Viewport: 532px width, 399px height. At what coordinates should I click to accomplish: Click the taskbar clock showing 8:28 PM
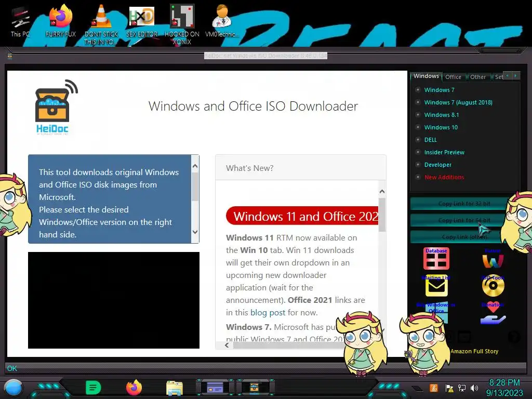504,383
